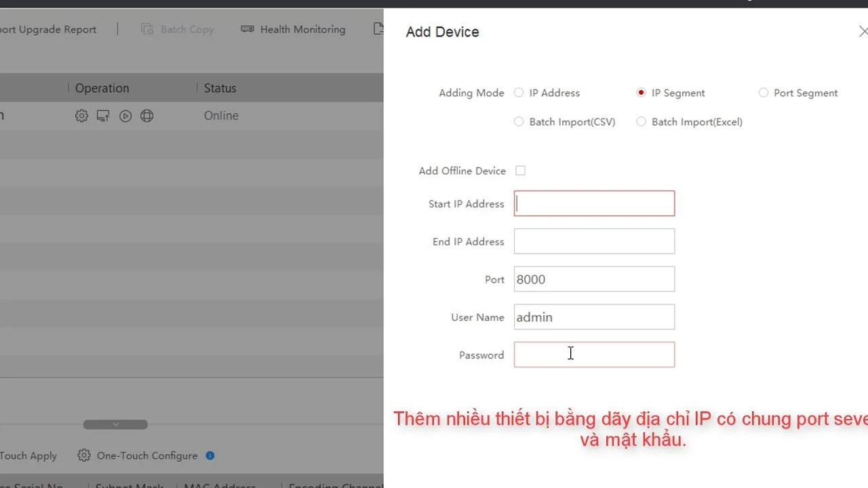Select Batch Import(CSV) mode

click(x=519, y=122)
